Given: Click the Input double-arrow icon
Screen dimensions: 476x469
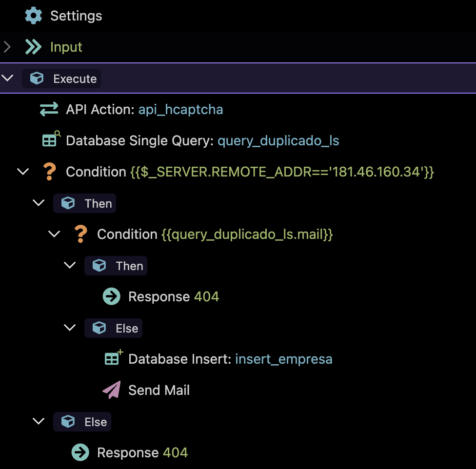Looking at the screenshot, I should (33, 47).
